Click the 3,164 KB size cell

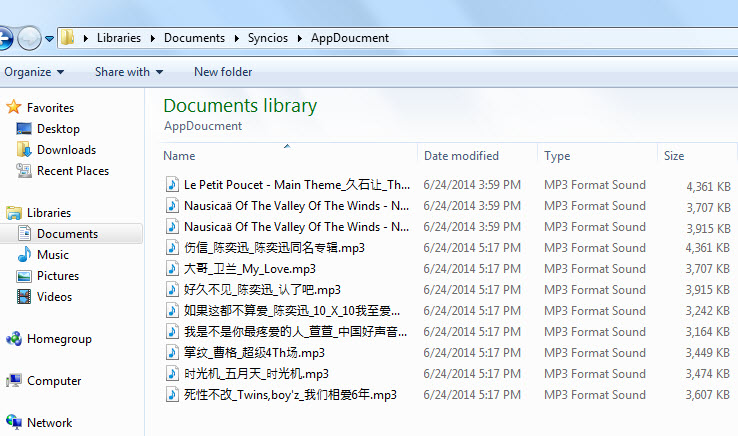point(708,332)
